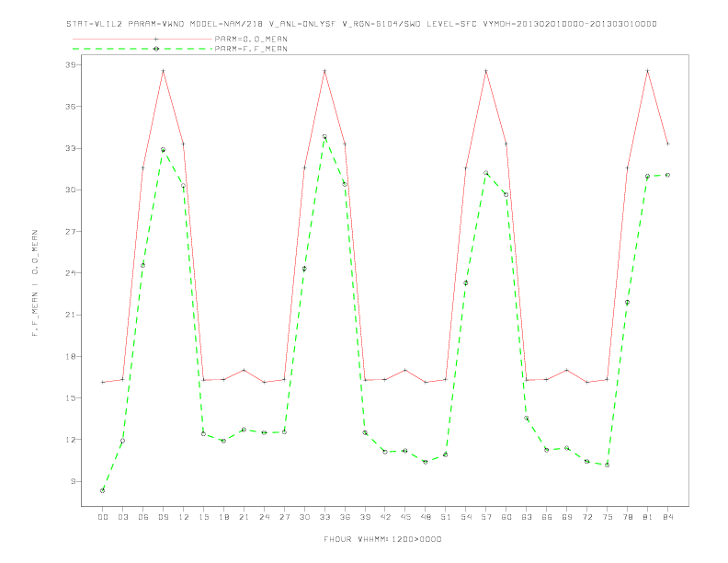728x563 pixels.
Task: Click the vertical y-axis title F.F_MEAN | O.O_MEAN
Action: 35,283
